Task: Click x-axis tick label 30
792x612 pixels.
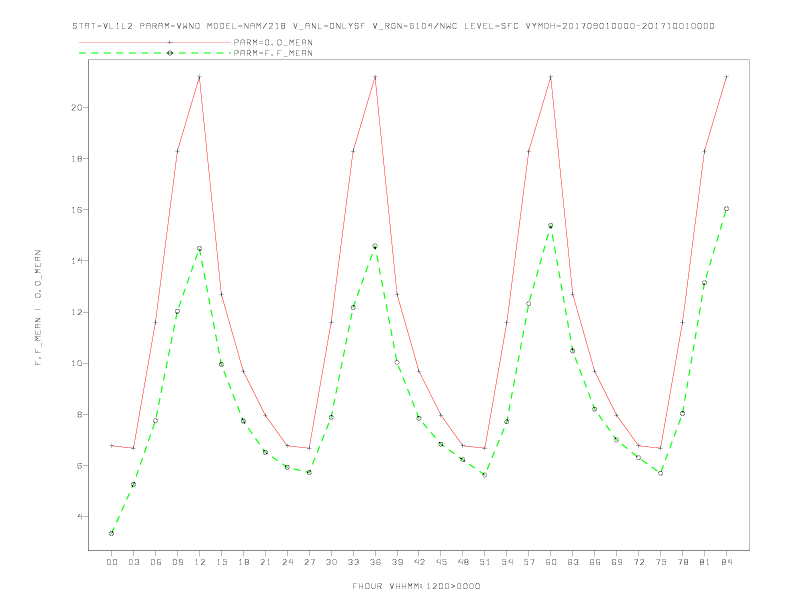Action: [x=331, y=562]
